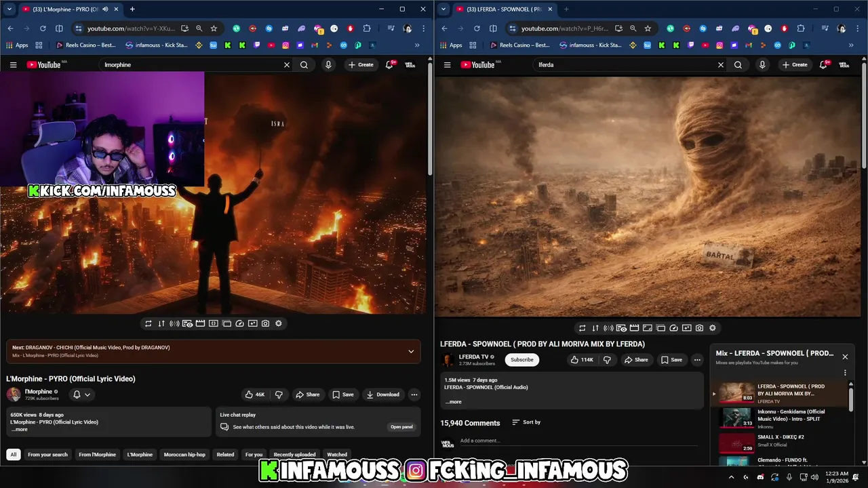Show more bookmarks chevron in right browser

pyautogui.click(x=851, y=45)
